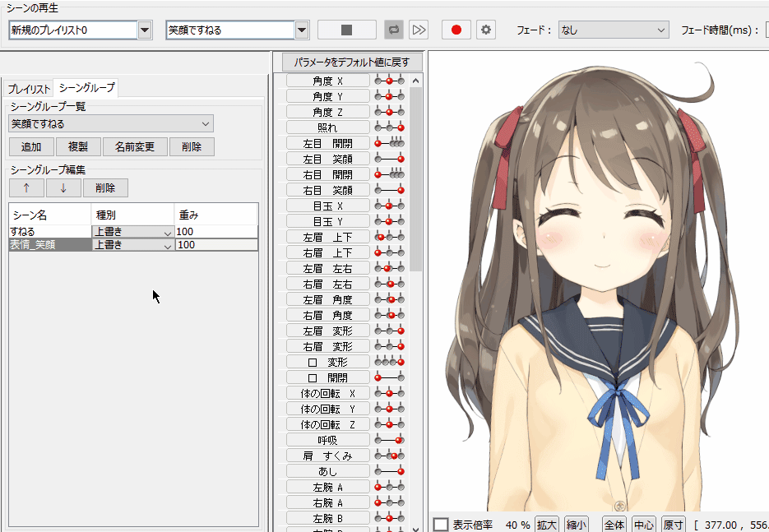Click the 照れ parameter button

(327, 128)
